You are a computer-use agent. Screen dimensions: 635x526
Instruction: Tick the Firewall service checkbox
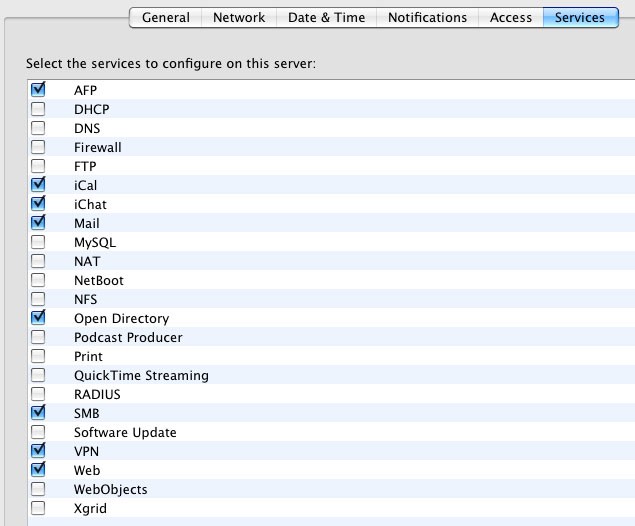coord(38,147)
